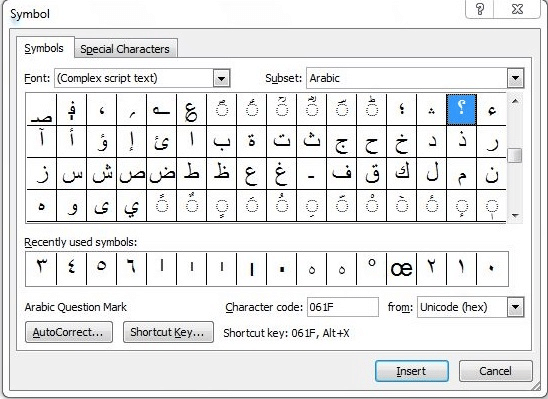Select the highlighted Arabic question mark symbol
Viewport: 548px width, 399px height.
[x=461, y=109]
